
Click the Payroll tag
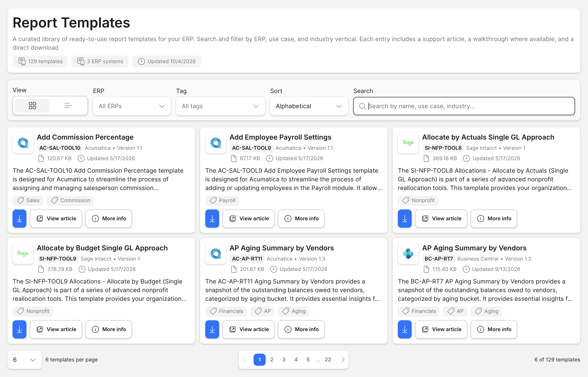tap(222, 200)
